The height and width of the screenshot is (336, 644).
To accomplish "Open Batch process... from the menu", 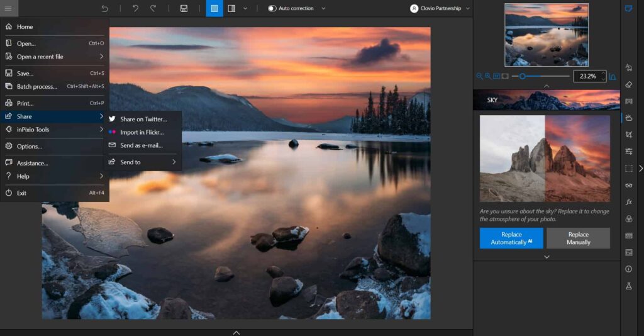I will point(55,86).
